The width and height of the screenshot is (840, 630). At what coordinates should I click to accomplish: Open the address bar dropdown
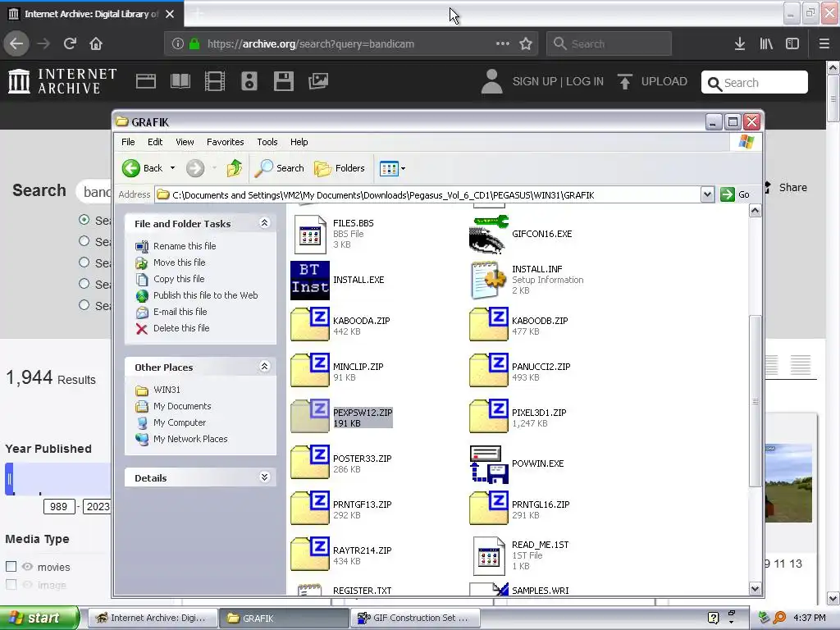point(707,194)
